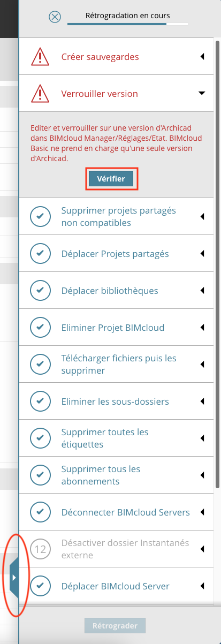Click the checkmark icon for Déconnecter BIMcloud Servers

pyautogui.click(x=40, y=512)
